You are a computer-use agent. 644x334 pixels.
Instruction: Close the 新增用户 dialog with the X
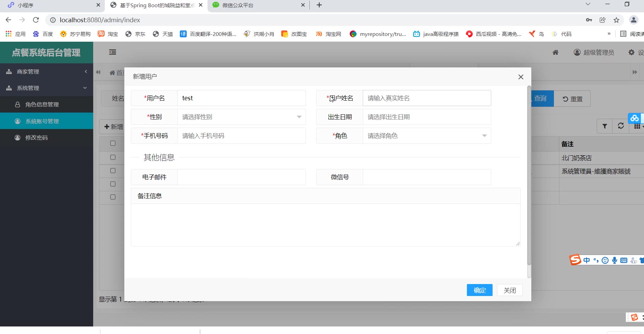[521, 77]
